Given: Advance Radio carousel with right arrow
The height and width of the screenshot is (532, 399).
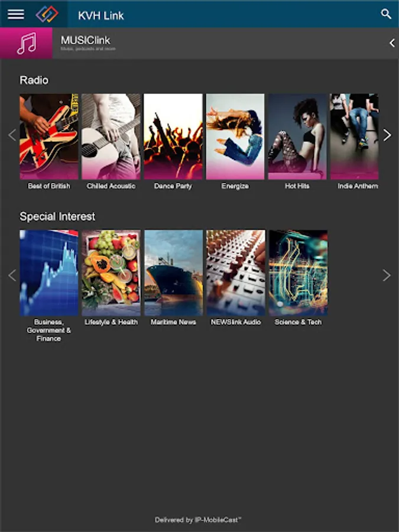Looking at the screenshot, I should (x=387, y=135).
